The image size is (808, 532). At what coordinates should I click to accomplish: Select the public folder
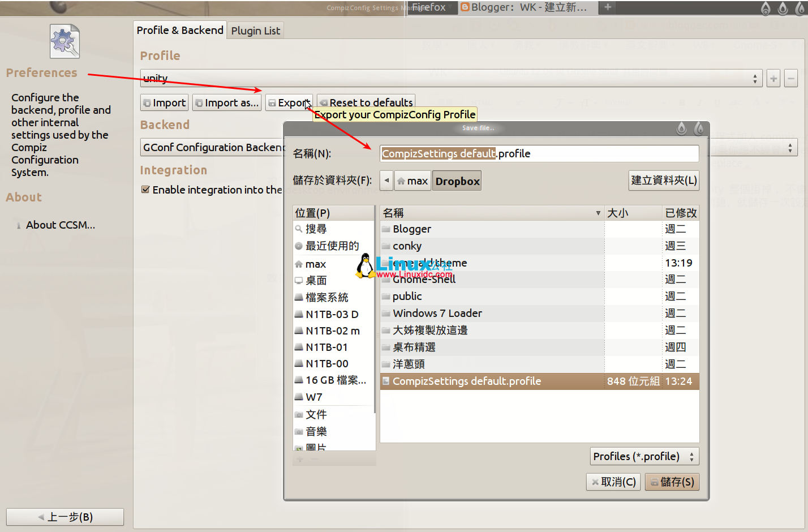pos(540,296)
